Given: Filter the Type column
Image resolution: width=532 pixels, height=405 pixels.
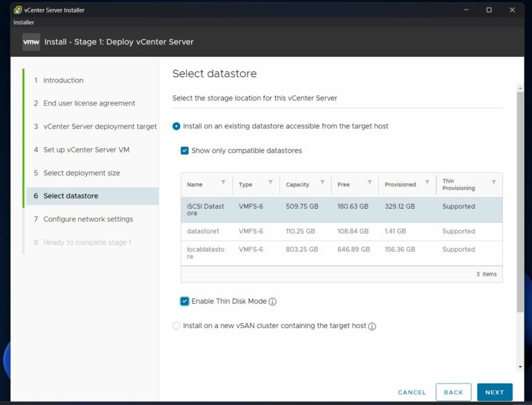Looking at the screenshot, I should point(270,182).
